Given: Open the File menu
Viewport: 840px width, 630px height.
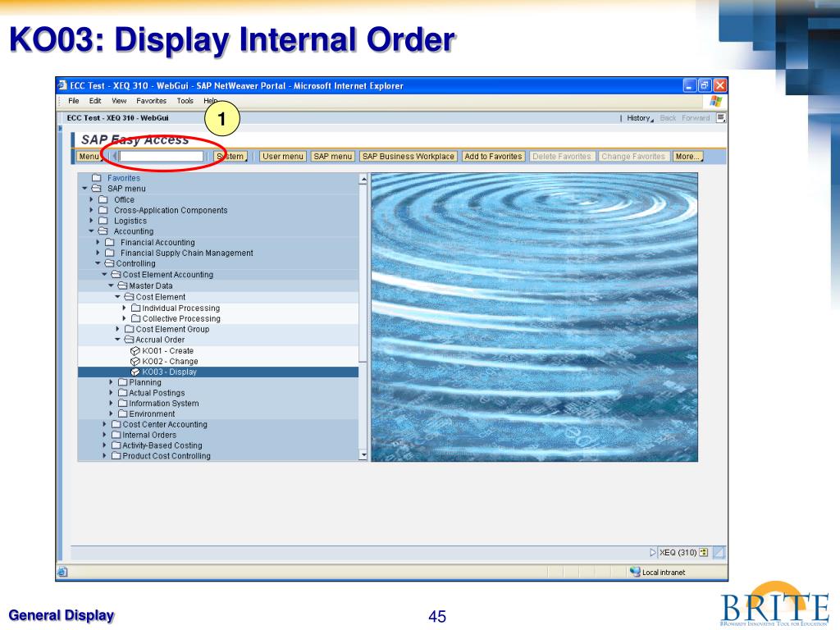Looking at the screenshot, I should pyautogui.click(x=73, y=101).
